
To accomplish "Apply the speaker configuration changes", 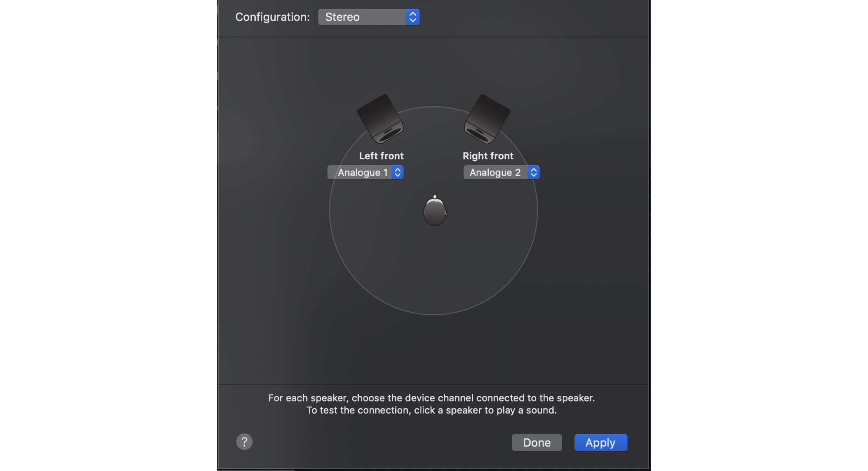I will 601,442.
